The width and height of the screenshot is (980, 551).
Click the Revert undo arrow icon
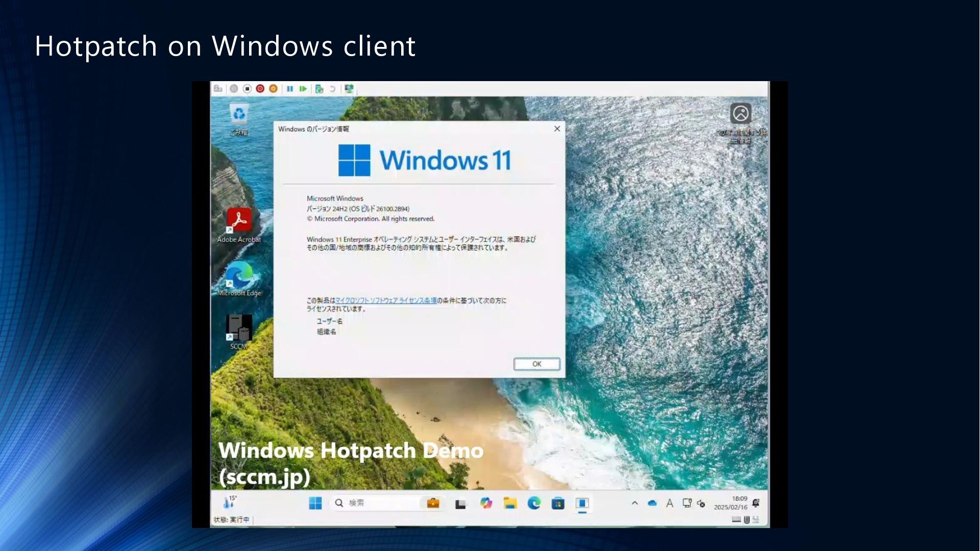(x=333, y=89)
